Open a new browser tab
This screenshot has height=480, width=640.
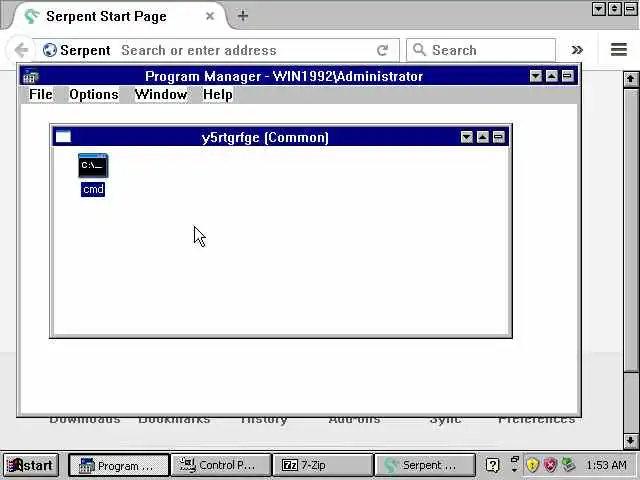(243, 16)
